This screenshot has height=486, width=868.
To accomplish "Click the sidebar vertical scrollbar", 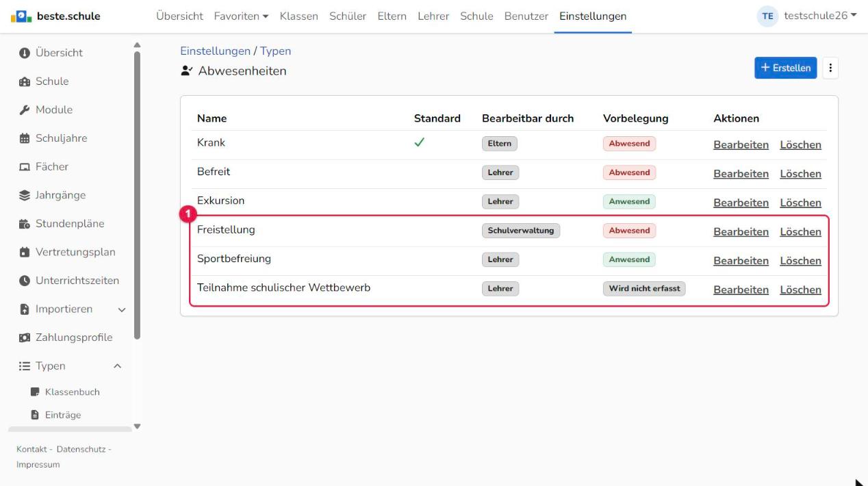I will [137, 196].
